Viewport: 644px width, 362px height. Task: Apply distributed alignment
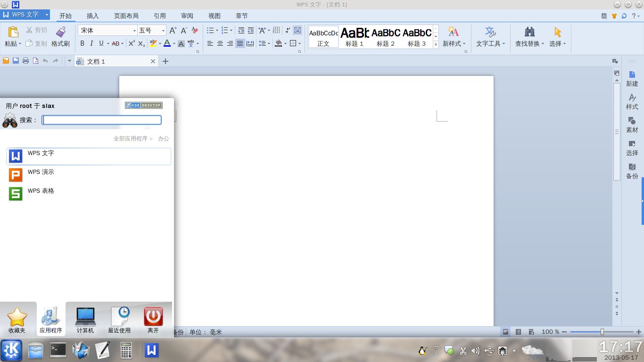point(250,43)
